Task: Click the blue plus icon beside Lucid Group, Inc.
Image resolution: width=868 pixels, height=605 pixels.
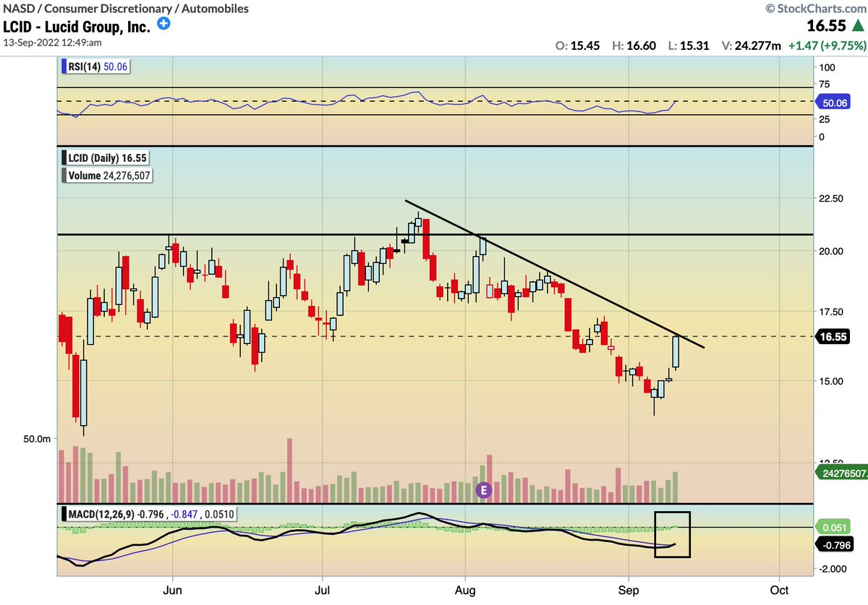Action: click(165, 24)
